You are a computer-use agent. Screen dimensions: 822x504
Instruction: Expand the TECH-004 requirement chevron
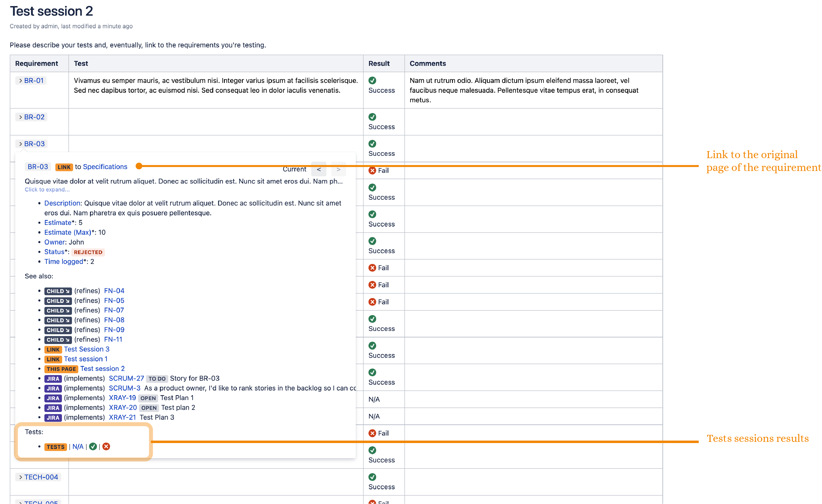[x=21, y=477]
